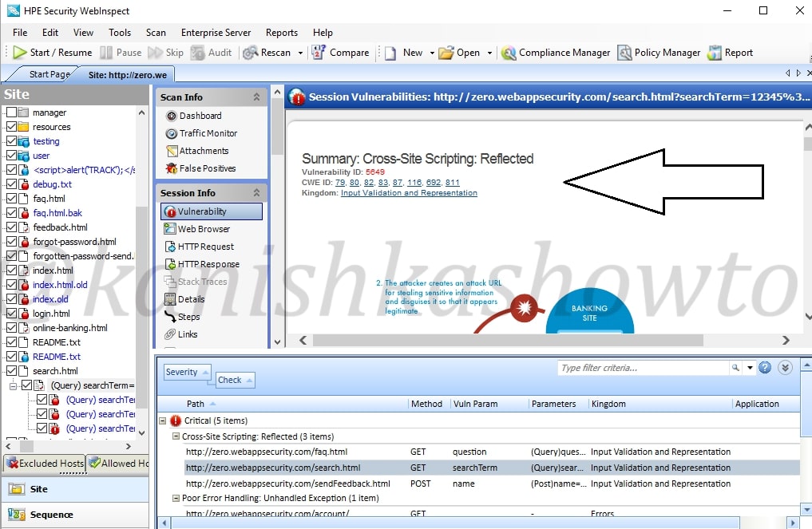The image size is (812, 529).
Task: Open the Compare scans tool
Action: 341,53
